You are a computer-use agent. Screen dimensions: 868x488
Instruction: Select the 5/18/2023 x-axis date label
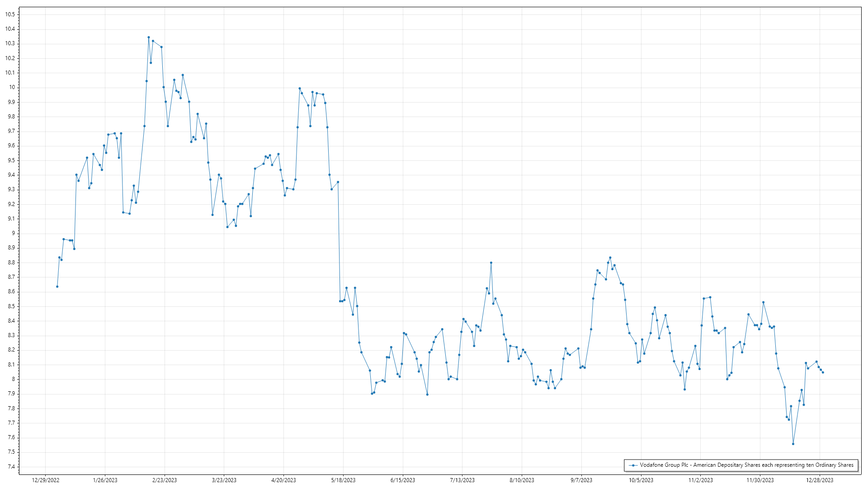[343, 480]
